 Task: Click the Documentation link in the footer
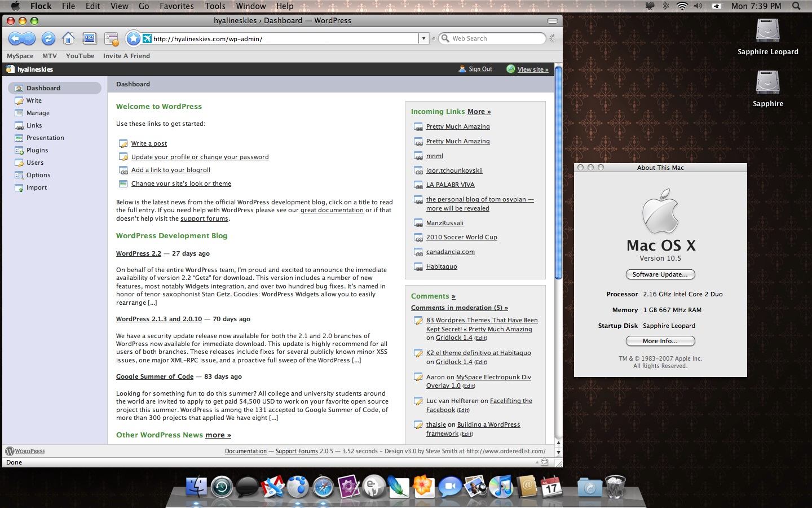coord(246,451)
